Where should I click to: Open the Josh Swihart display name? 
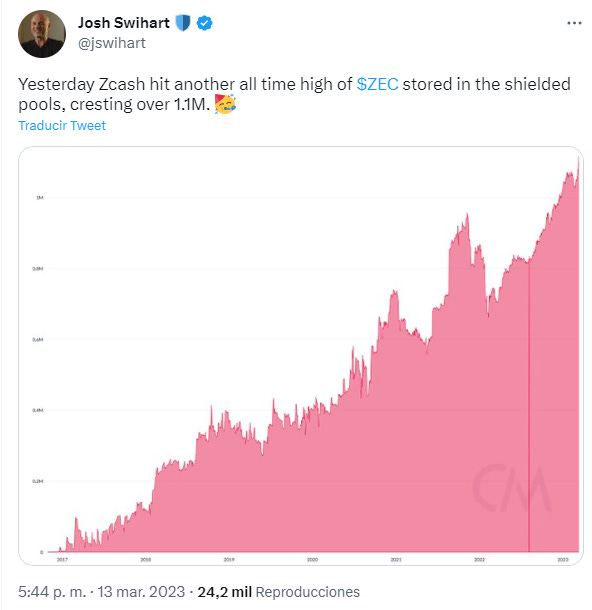[x=124, y=23]
